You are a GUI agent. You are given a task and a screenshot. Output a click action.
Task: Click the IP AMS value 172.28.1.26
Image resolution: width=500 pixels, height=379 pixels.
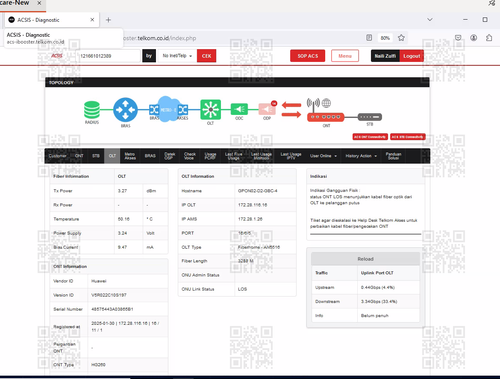[x=250, y=219]
